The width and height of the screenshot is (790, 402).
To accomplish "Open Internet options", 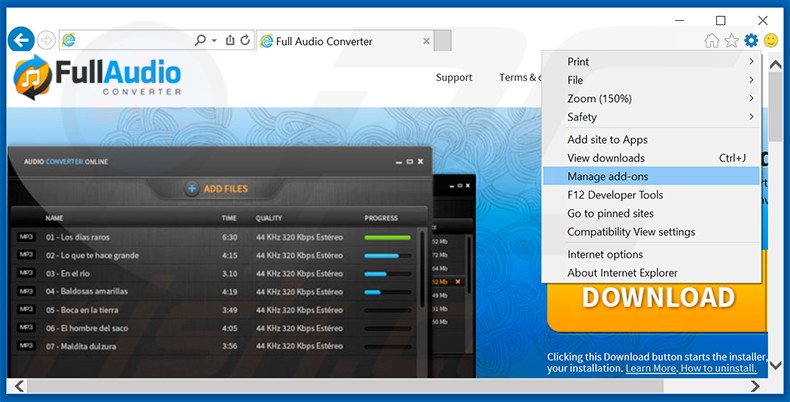I will [651, 254].
